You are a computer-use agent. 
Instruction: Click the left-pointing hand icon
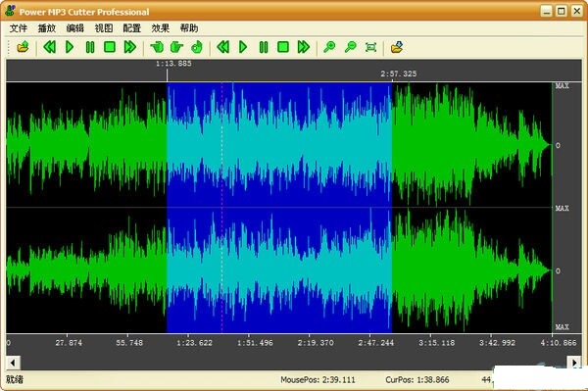157,47
